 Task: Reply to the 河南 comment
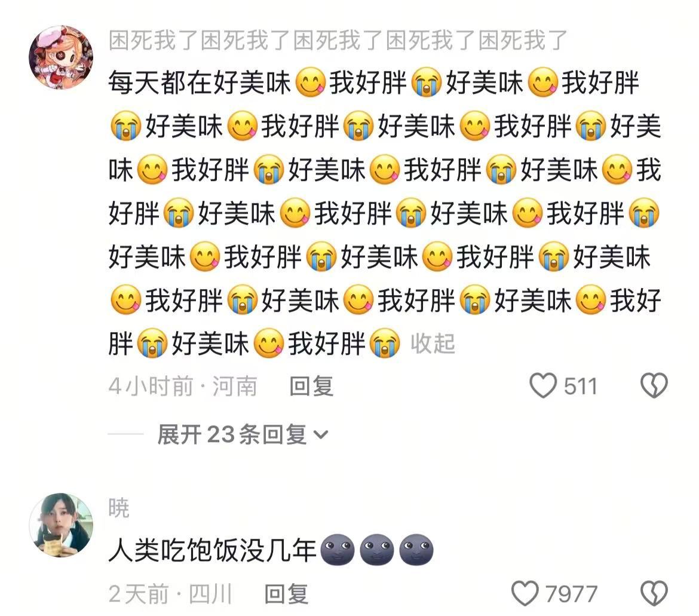[x=311, y=386]
